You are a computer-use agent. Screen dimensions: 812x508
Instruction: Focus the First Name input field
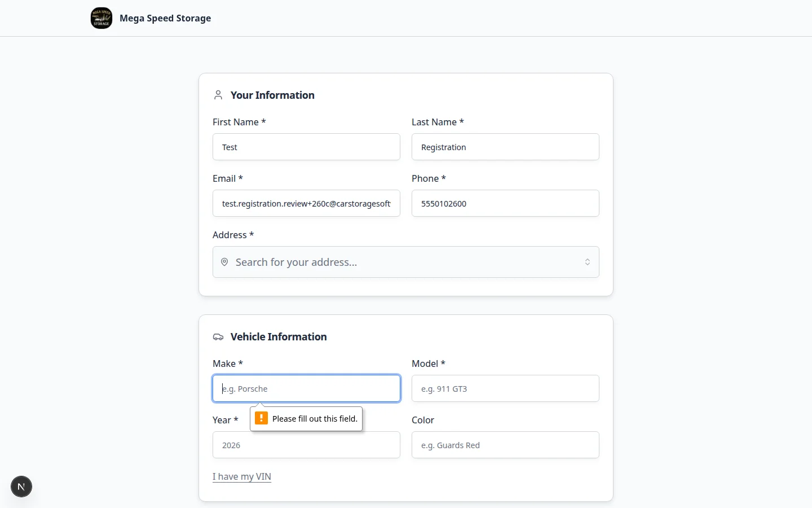306,147
